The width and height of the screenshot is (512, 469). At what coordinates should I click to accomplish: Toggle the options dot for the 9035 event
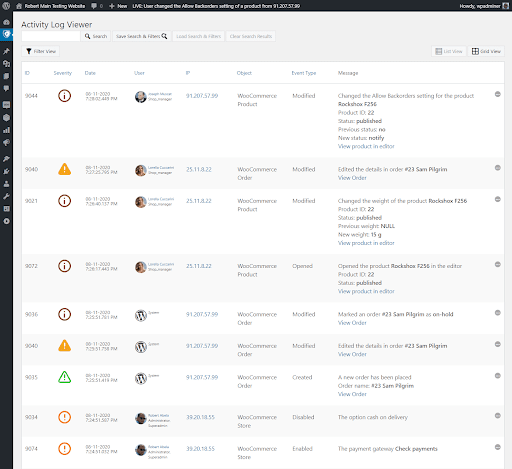(x=498, y=376)
